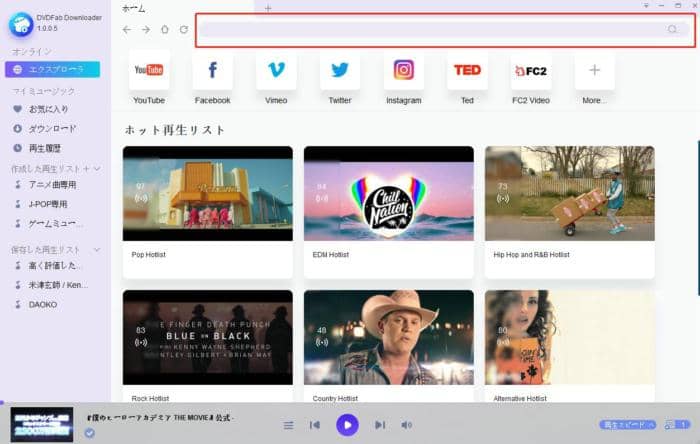
Task: Switch to the ホーム tab
Action: point(134,8)
